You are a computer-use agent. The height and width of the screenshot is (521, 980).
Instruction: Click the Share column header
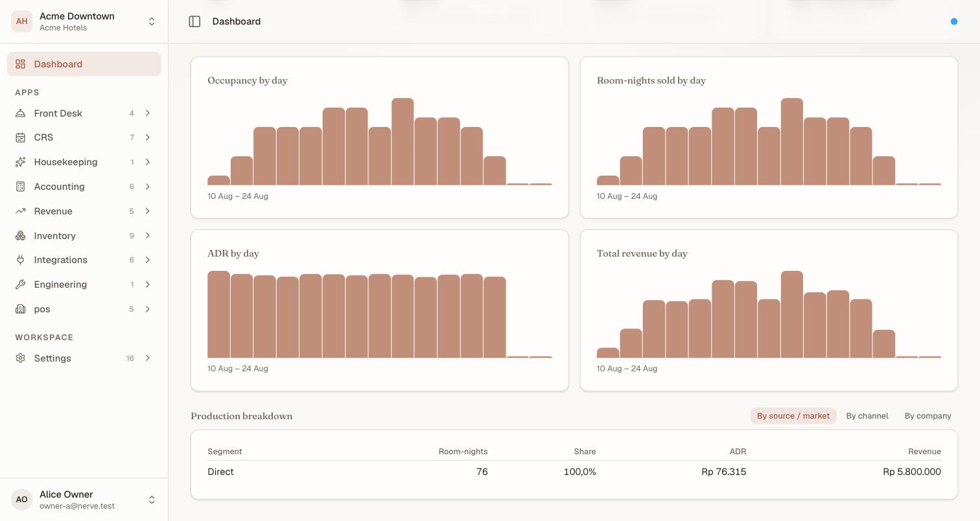coord(585,452)
